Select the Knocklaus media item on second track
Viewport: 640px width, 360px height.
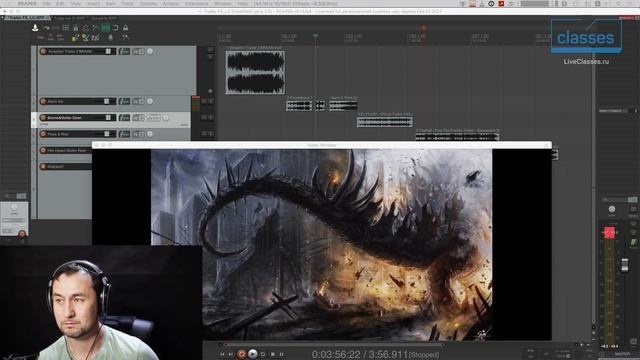click(299, 106)
